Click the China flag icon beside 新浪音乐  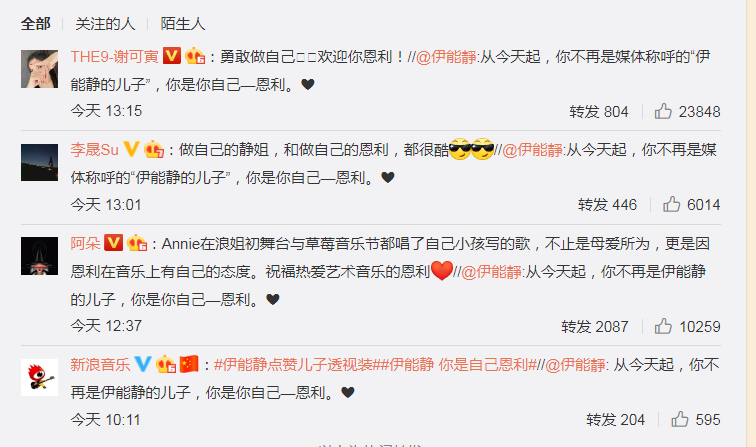click(189, 364)
